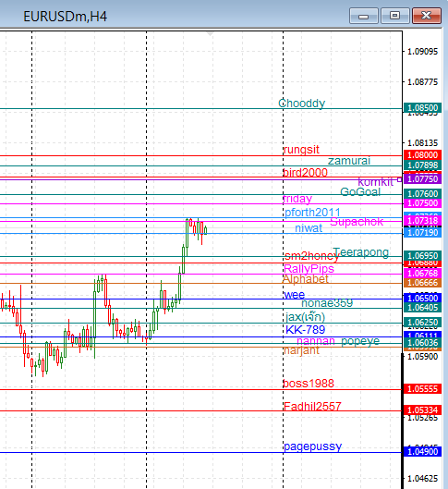Click the chart shift triangle marker
This screenshot has width=448, height=489.
click(210, 33)
